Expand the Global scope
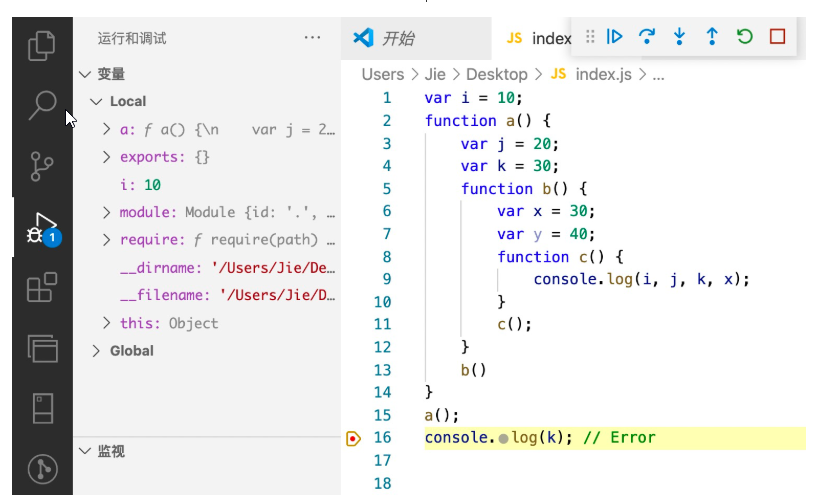Image resolution: width=823 pixels, height=504 pixels. [x=96, y=351]
